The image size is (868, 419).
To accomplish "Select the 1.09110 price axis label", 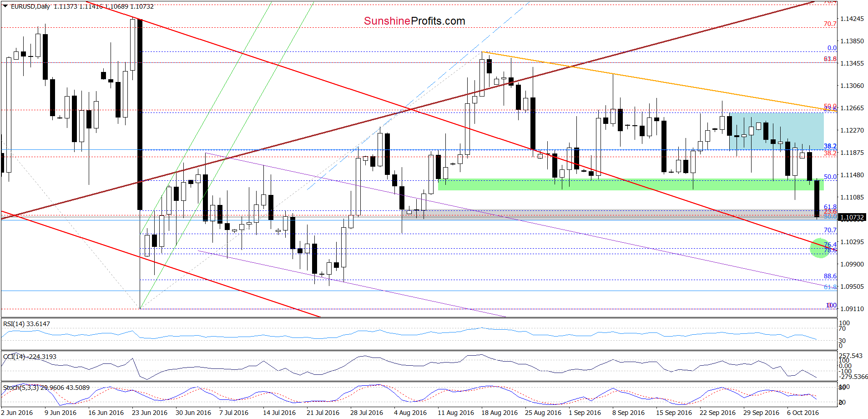I will point(852,309).
